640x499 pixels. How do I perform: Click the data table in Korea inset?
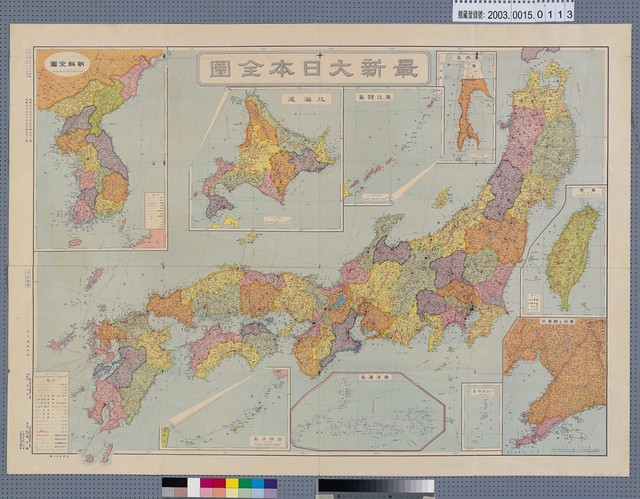point(154,210)
